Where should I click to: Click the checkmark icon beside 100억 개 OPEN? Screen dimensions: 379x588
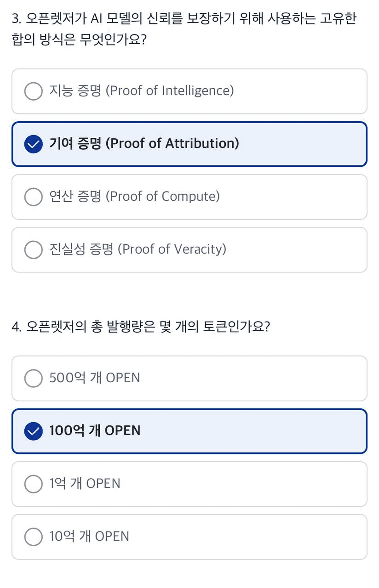pos(33,431)
